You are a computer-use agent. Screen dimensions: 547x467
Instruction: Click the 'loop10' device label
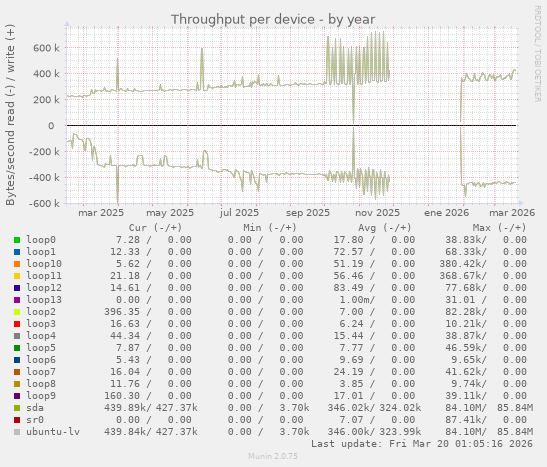(x=44, y=264)
